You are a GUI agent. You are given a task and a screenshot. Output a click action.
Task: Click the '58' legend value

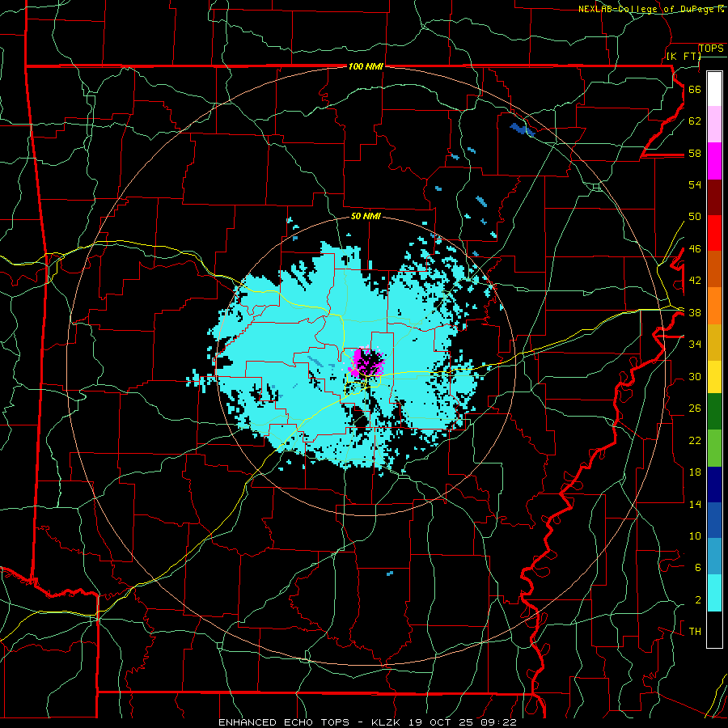(x=695, y=153)
